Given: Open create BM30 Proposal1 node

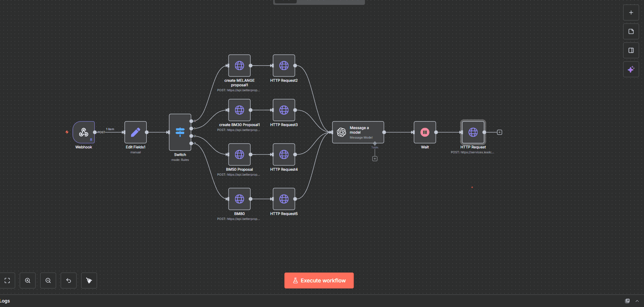Looking at the screenshot, I should [240, 110].
